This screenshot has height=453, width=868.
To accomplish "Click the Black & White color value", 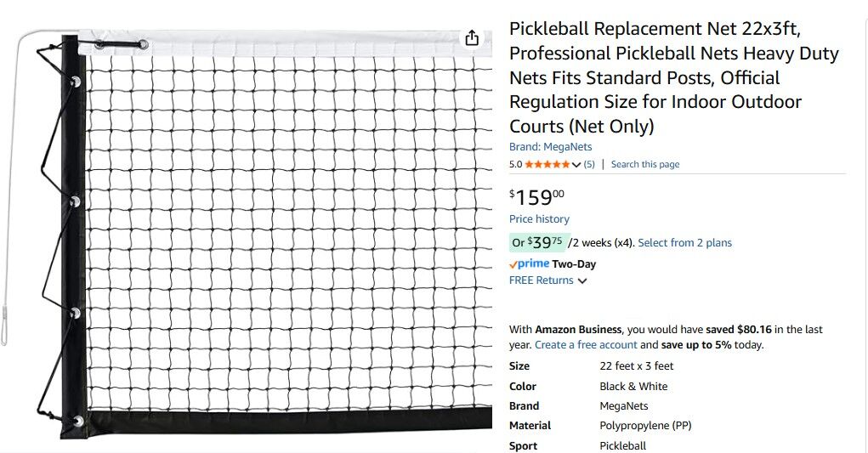I will coord(633,387).
